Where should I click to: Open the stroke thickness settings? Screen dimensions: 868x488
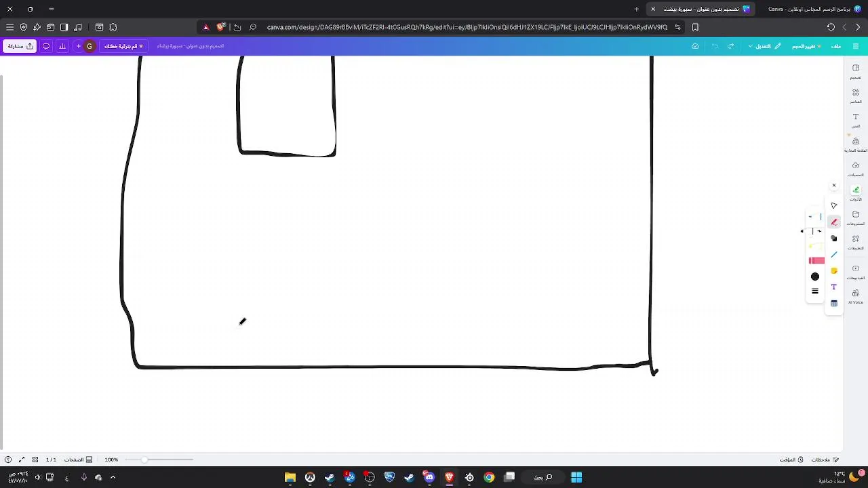(x=815, y=291)
